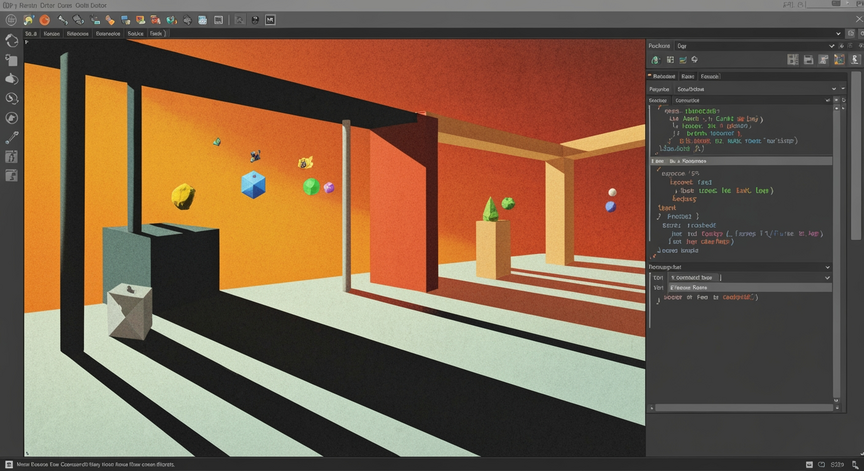The image size is (864, 471).
Task: Switch to the 'SoUce' viewport tab
Action: point(135,34)
